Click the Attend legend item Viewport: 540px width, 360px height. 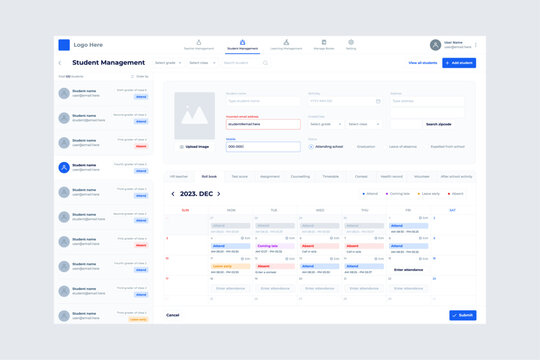pyautogui.click(x=370, y=194)
